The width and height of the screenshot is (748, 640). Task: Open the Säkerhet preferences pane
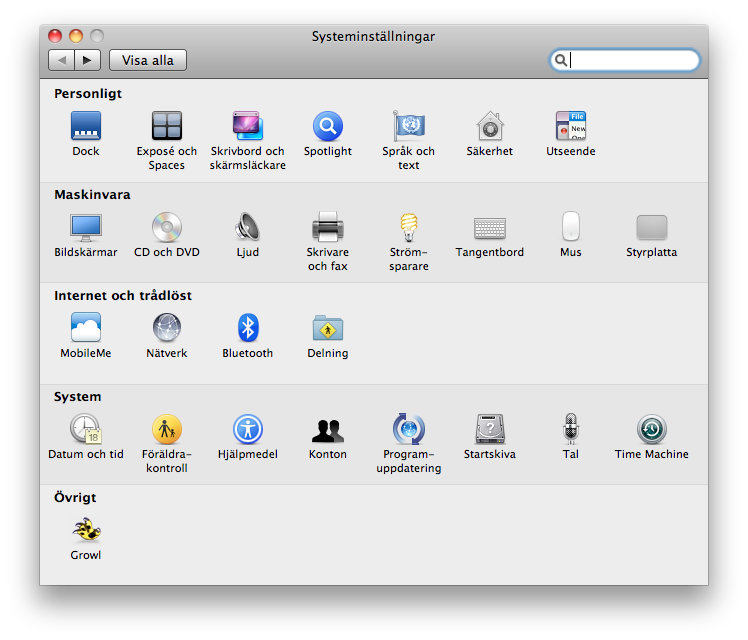click(x=489, y=127)
